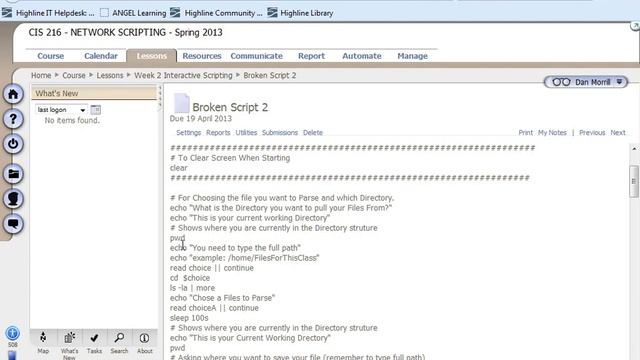Open the last logon dropdown
The width and height of the screenshot is (640, 360).
[x=61, y=110]
